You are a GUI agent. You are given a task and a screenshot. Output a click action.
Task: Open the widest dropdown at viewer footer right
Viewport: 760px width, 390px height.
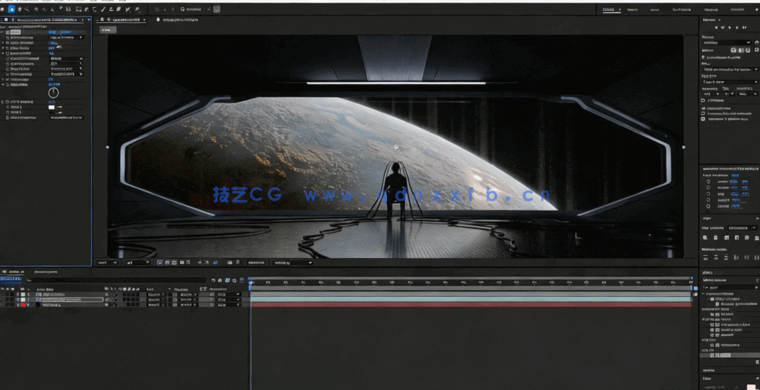pyautogui.click(x=292, y=263)
